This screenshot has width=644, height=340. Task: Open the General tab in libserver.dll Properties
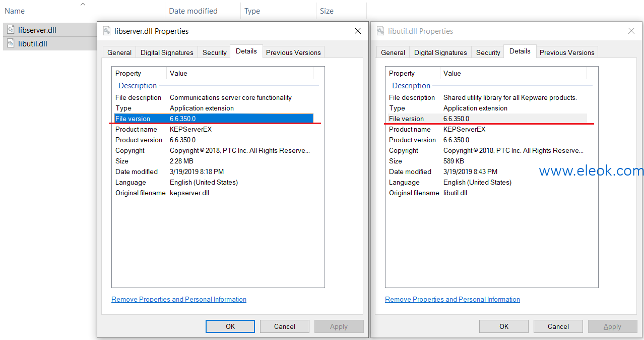pyautogui.click(x=119, y=52)
